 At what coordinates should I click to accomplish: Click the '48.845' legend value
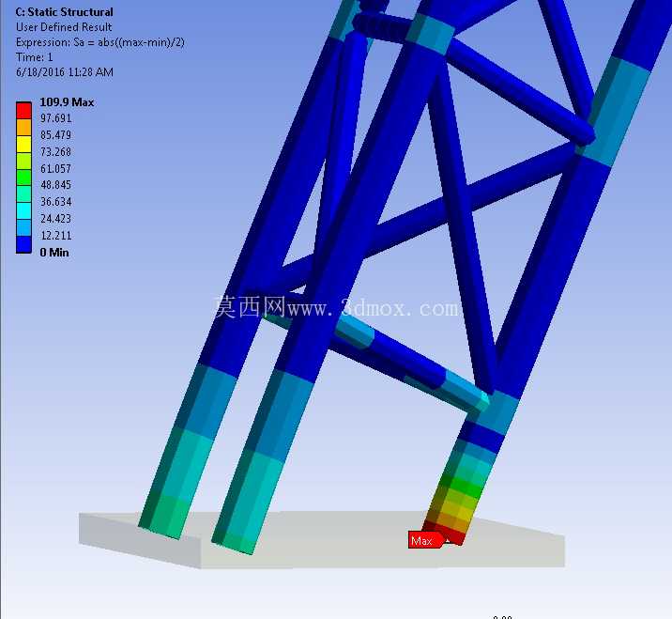point(55,185)
